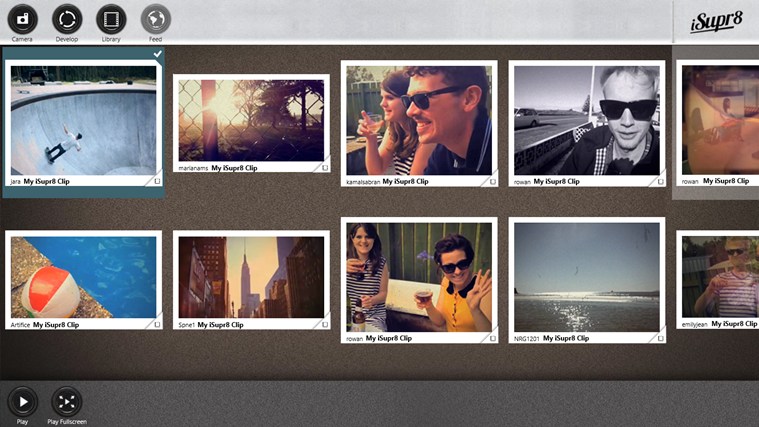
Task: Click "My iSupr8 Clip" title on NRG1201's card
Action: tap(566, 338)
